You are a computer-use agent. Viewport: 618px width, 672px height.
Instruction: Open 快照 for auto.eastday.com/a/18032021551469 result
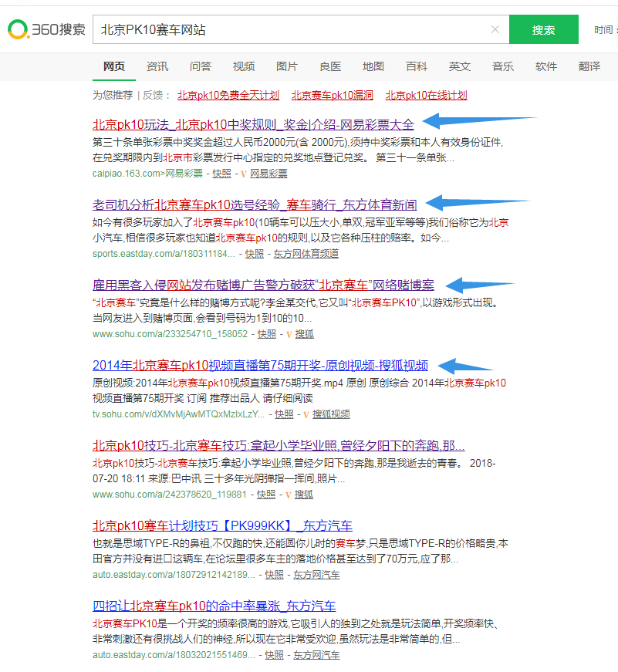coord(275,655)
